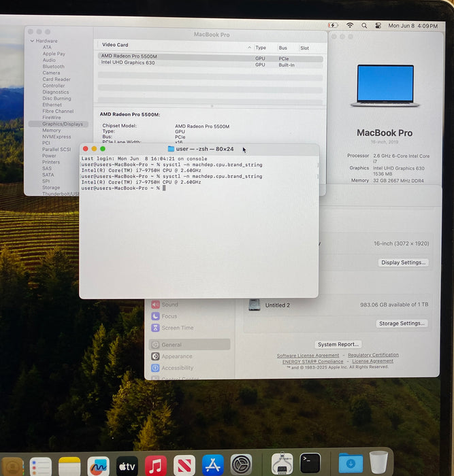The width and height of the screenshot is (454, 476).
Task: Open Spotlight search in menu bar
Action: point(364,26)
